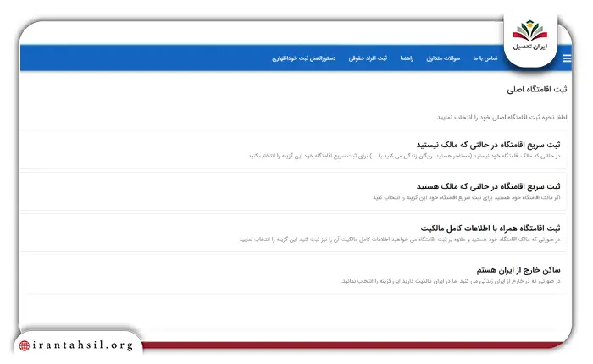The height and width of the screenshot is (364, 593).
Task: Click description about در خارج از ایران زندگی می کنید
Action: [450, 281]
